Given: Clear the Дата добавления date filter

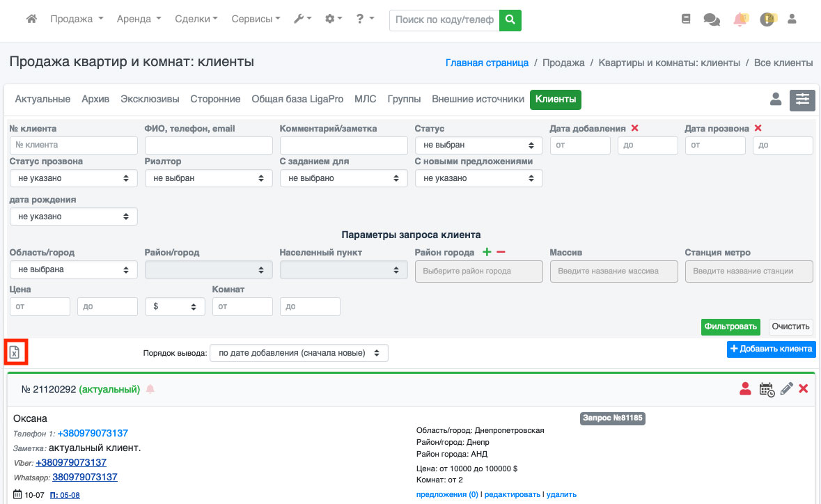Looking at the screenshot, I should pos(634,128).
